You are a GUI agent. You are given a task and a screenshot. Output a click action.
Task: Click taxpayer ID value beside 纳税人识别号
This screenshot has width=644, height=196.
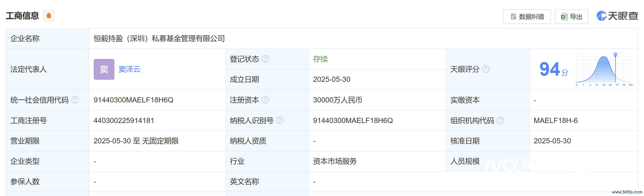[x=353, y=121]
